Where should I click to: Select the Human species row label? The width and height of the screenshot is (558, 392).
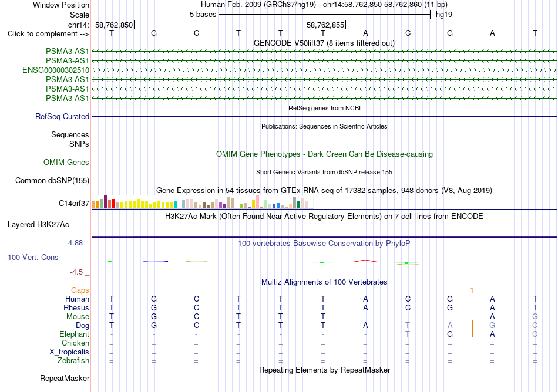(x=77, y=299)
